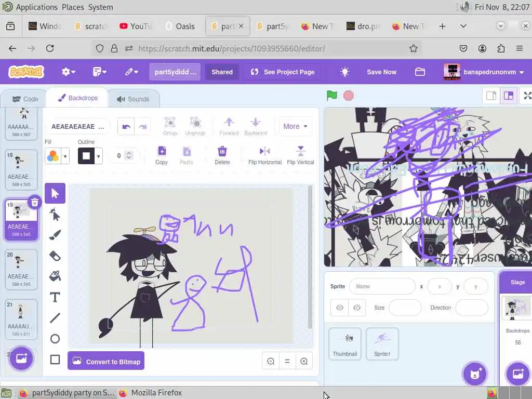
Task: Switch to large stage layout
Action: pos(508,96)
